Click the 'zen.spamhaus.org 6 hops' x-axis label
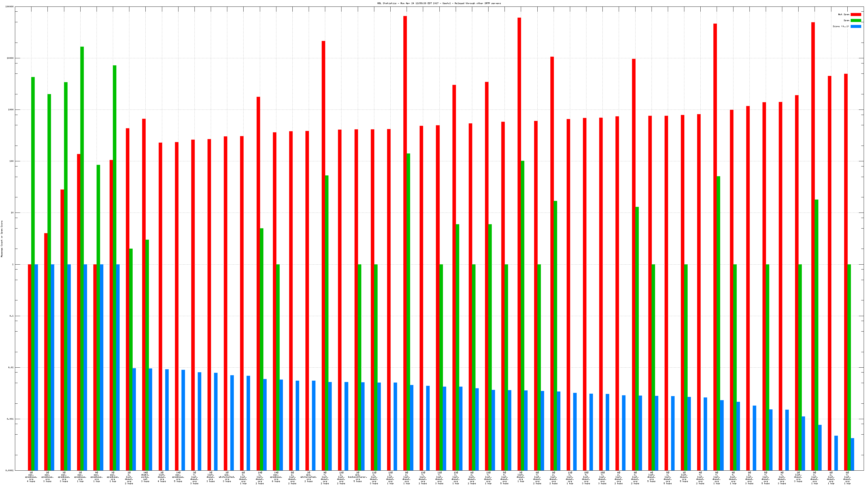 coord(276,477)
